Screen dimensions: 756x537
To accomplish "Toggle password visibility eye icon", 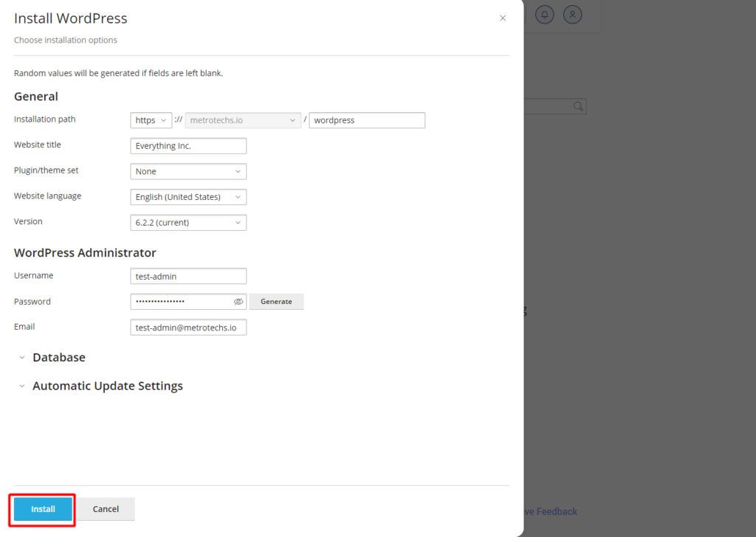I will pos(238,302).
